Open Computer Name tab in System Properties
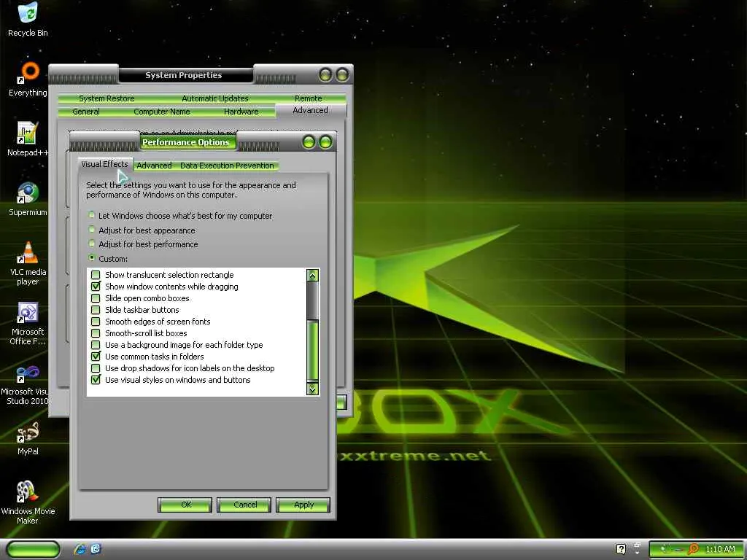 coord(162,112)
